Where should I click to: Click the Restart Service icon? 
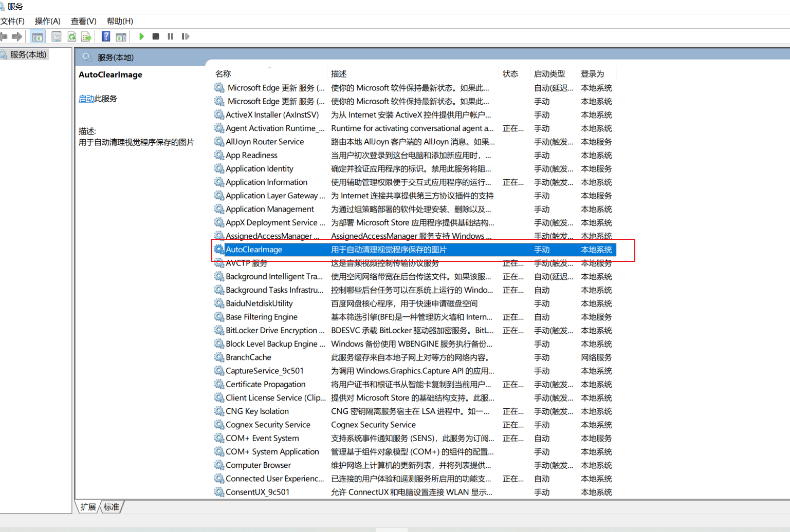186,36
